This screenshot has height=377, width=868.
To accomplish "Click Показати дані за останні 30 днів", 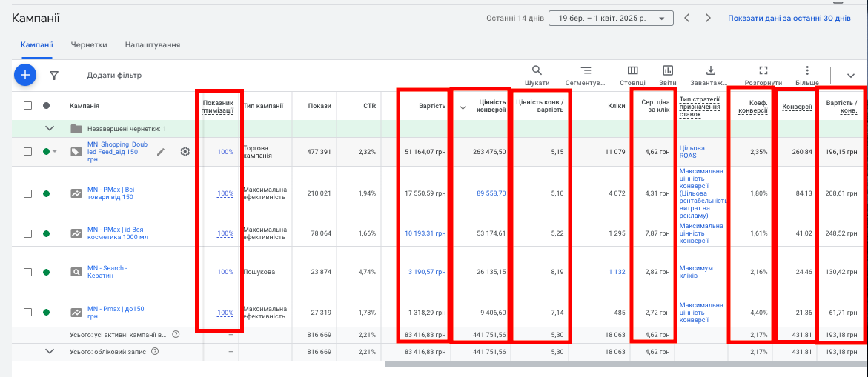I will 789,19.
